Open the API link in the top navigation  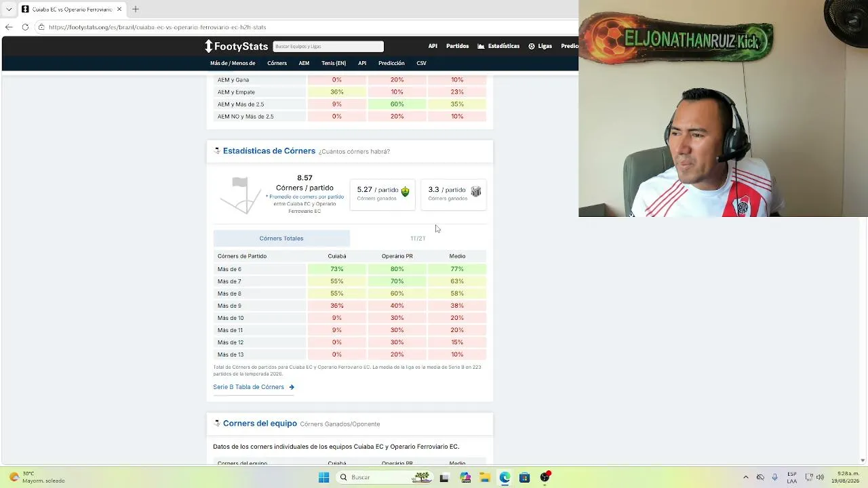tap(433, 46)
